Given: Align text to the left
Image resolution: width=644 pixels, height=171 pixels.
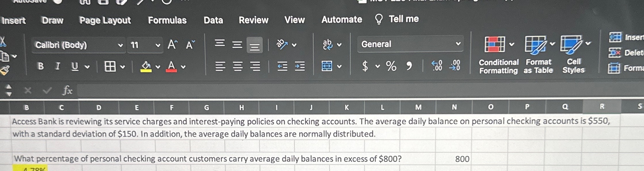Looking at the screenshot, I should pyautogui.click(x=220, y=67).
